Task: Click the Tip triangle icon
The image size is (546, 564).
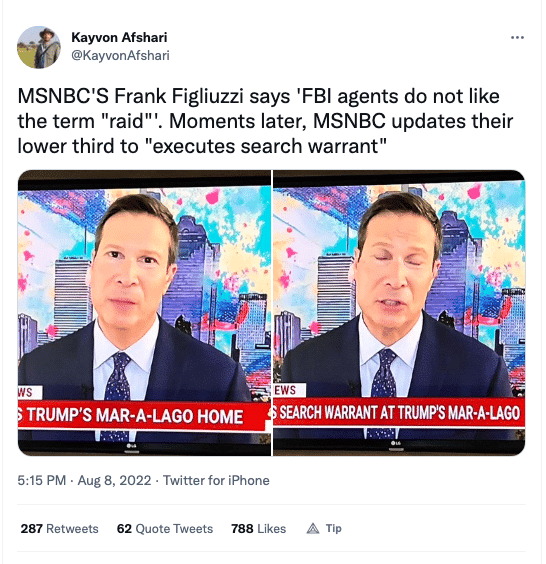Action: point(313,528)
